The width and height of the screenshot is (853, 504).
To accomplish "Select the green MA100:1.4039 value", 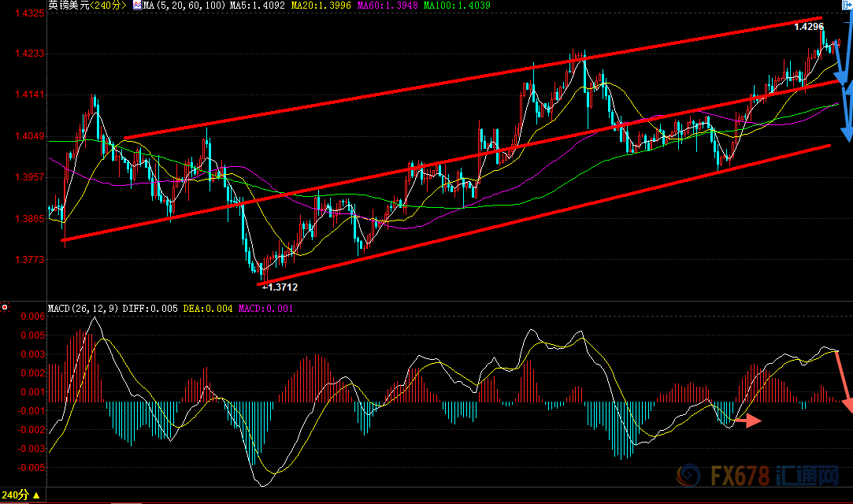I will click(x=457, y=6).
